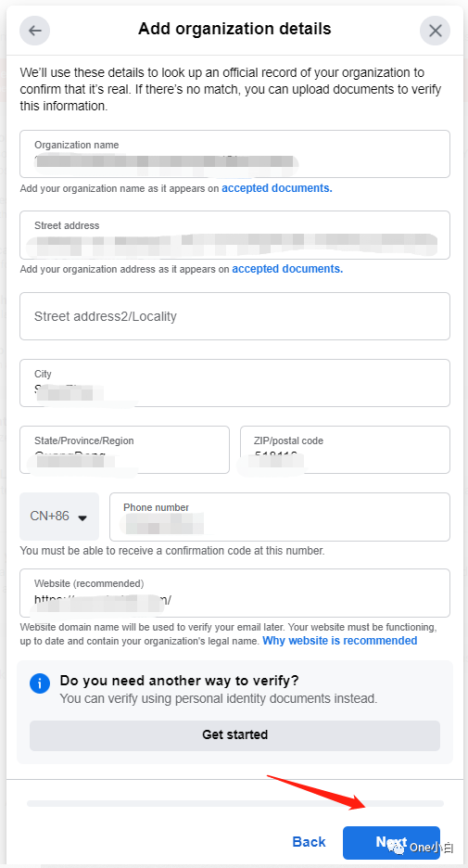
Task: Edit the ZIP/postal code field
Action: click(345, 450)
